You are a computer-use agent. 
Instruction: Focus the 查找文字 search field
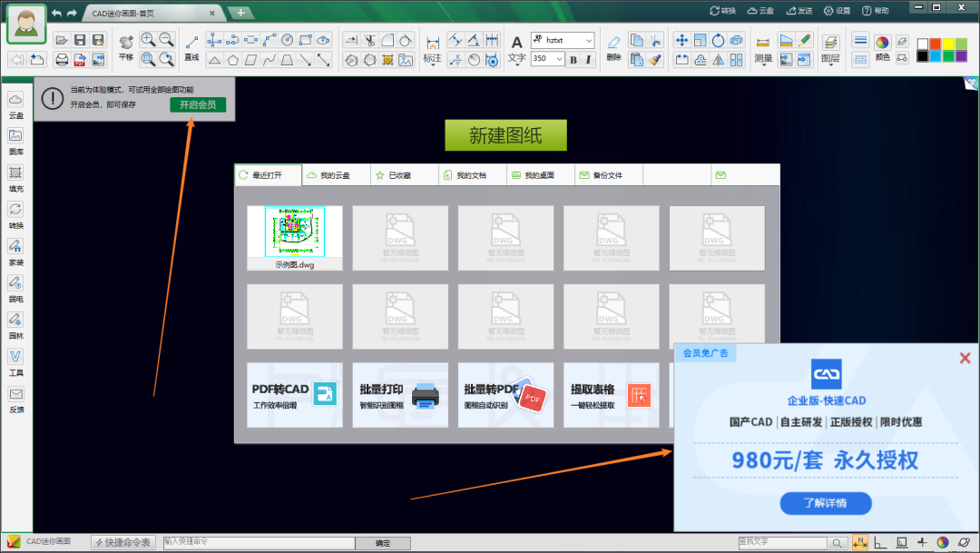(782, 542)
